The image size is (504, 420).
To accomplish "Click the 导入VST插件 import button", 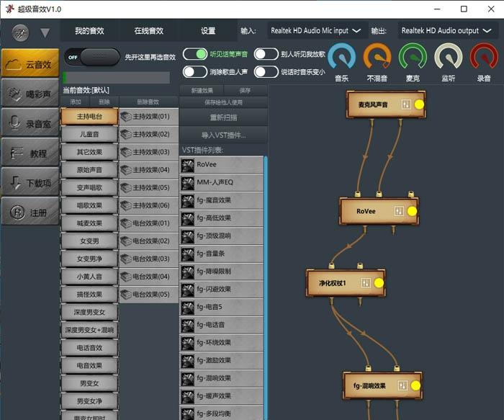I will 222,135.
